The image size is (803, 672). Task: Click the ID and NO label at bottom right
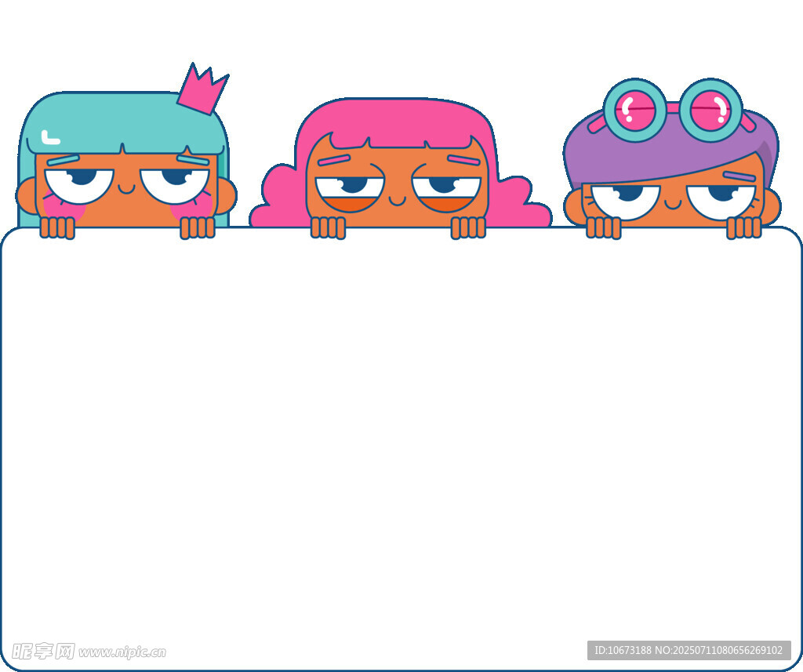tap(689, 650)
